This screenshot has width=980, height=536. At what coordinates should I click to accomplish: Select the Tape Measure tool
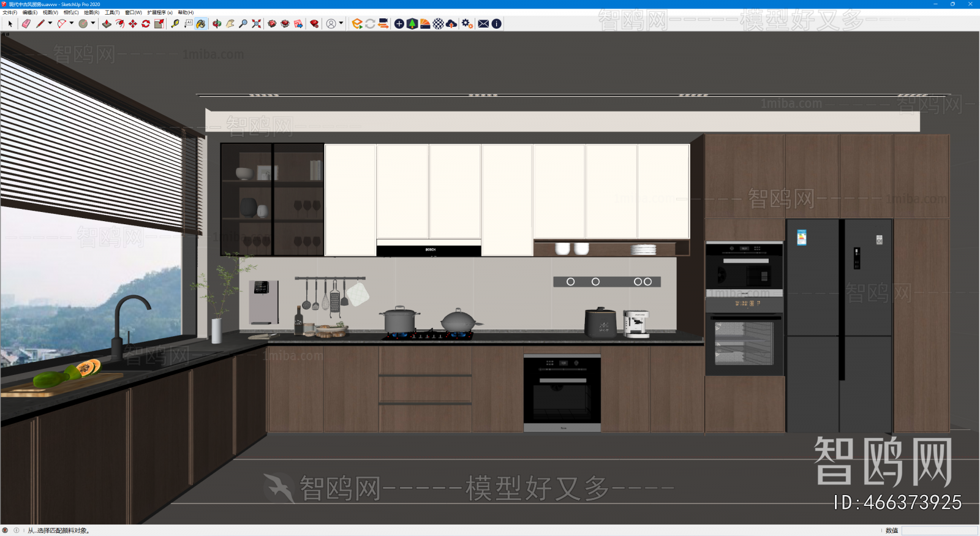pyautogui.click(x=175, y=24)
